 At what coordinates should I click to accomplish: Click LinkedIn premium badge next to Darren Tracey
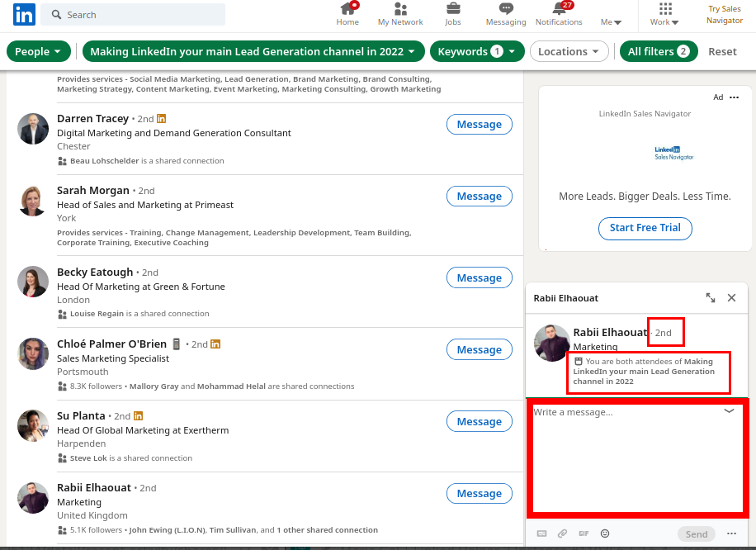[162, 119]
